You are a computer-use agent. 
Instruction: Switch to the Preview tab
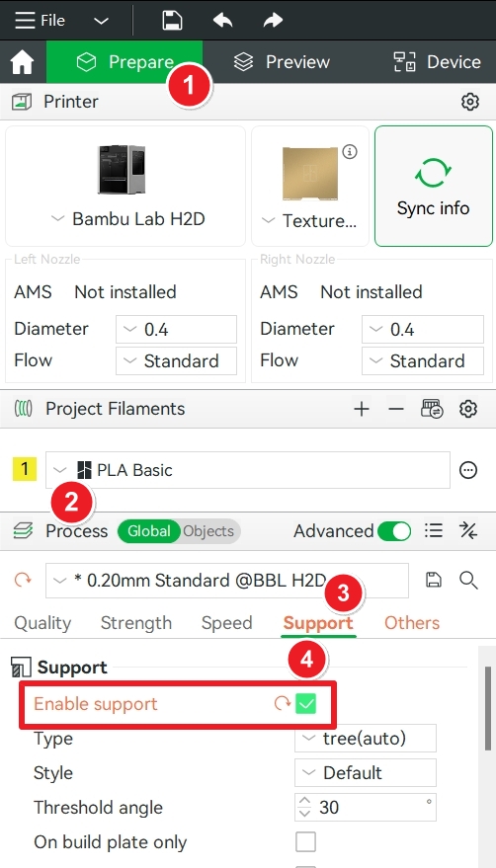[282, 61]
